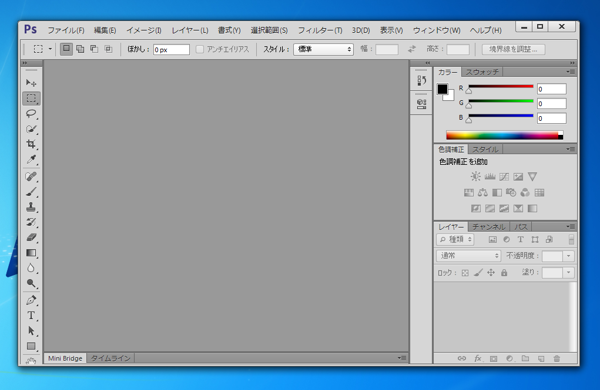Viewport: 600px width, 390px height.
Task: Switch to the スウォッチ tab
Action: tap(482, 72)
